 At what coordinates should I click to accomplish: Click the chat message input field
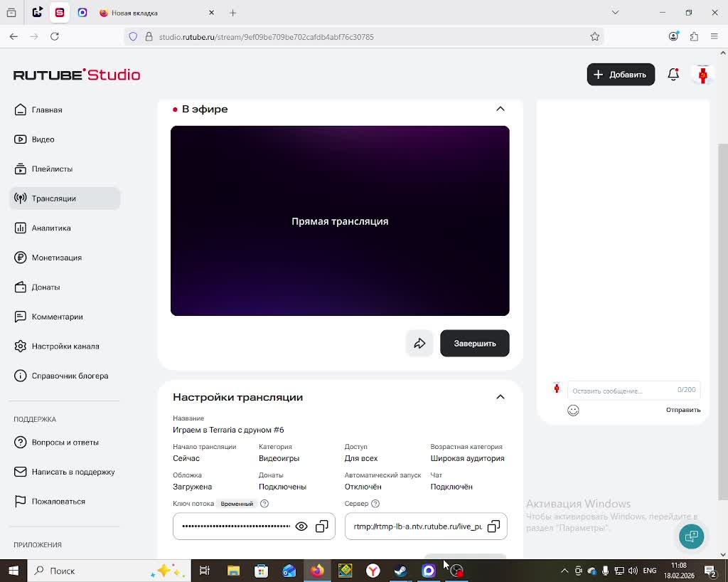(633, 390)
